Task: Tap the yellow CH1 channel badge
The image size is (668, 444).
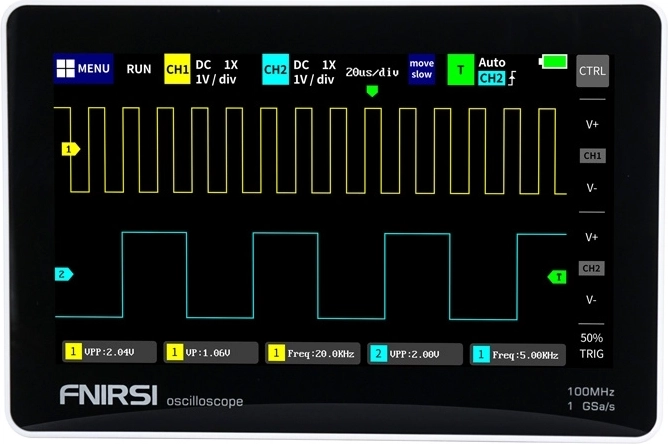Action: pos(177,71)
